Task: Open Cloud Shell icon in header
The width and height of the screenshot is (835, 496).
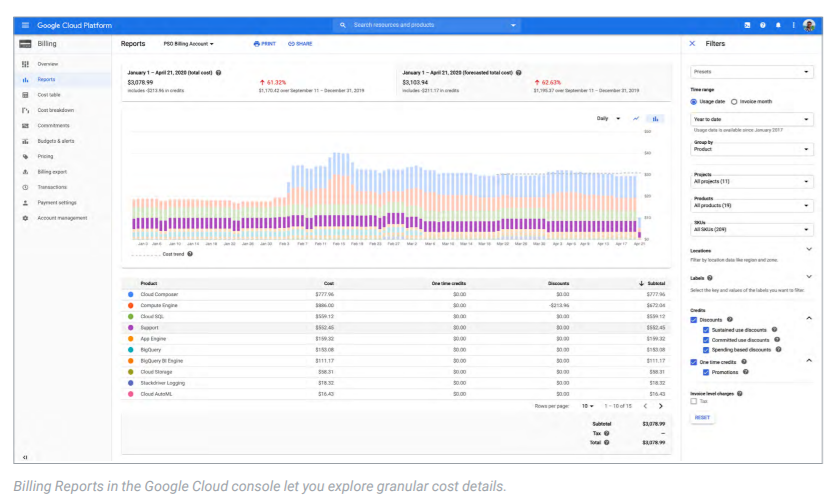Action: [x=747, y=25]
